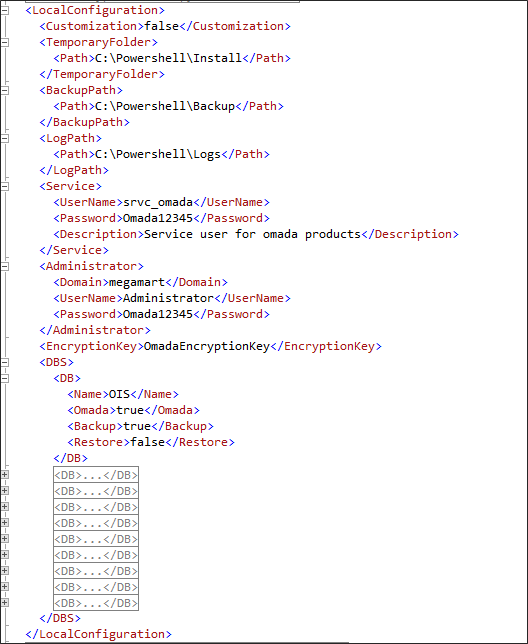Click the Customization false value

point(161,26)
